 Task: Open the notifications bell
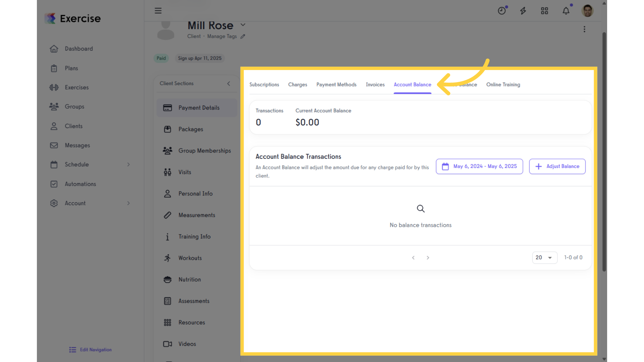click(566, 11)
